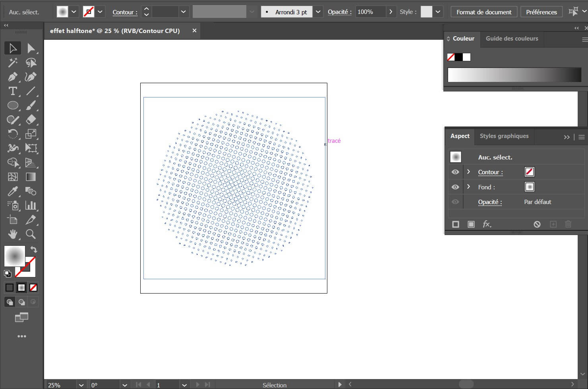
Task: Pick the Blend tool
Action: point(31,191)
